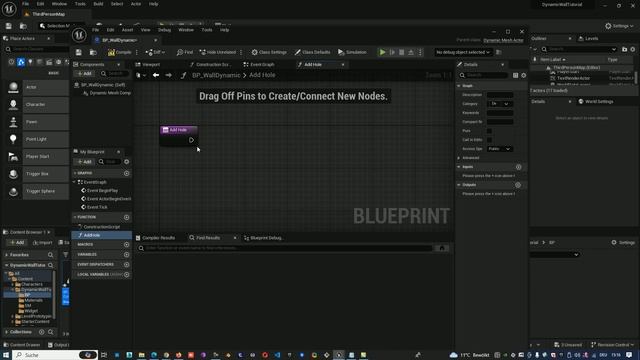The height and width of the screenshot is (360, 640).
Task: Select the Add Hole entry node title
Action: [x=178, y=130]
